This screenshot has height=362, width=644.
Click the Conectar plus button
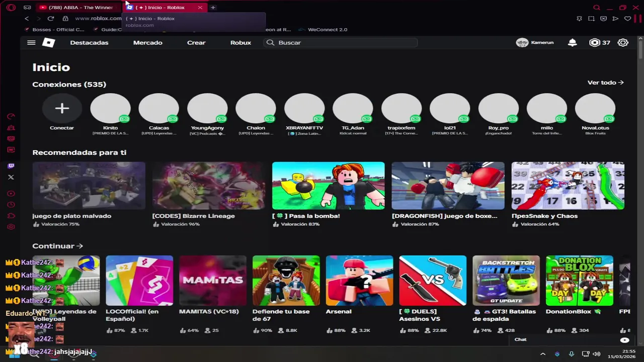tap(62, 108)
